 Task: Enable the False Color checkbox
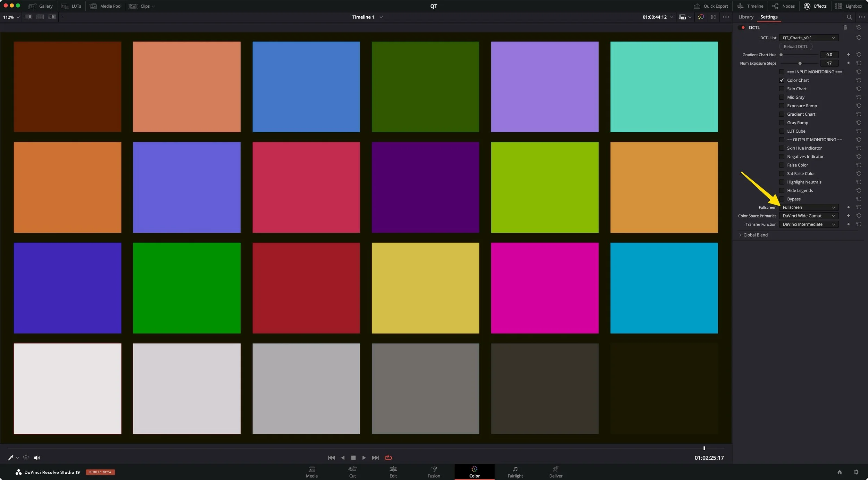coord(782,165)
